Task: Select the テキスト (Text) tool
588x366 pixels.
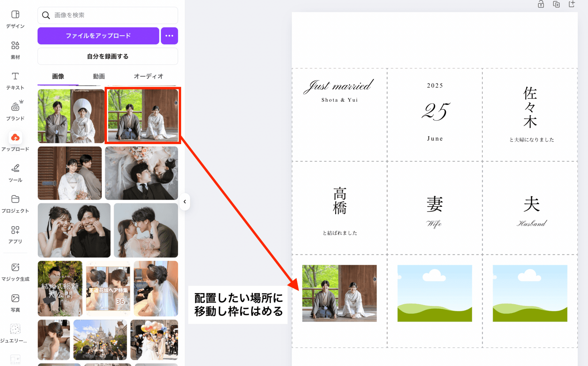Action: pos(15,80)
